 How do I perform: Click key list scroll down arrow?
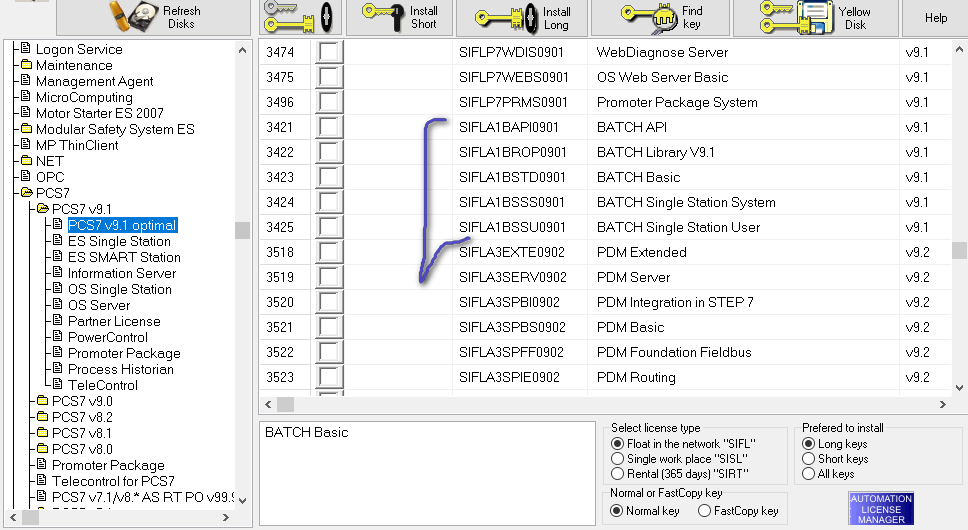(x=959, y=387)
